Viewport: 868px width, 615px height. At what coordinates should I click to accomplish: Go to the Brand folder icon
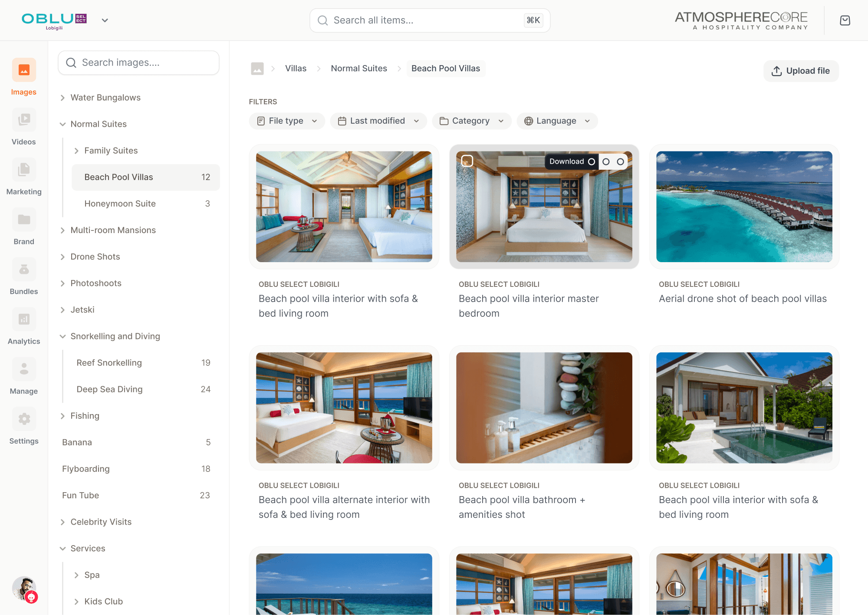(24, 220)
